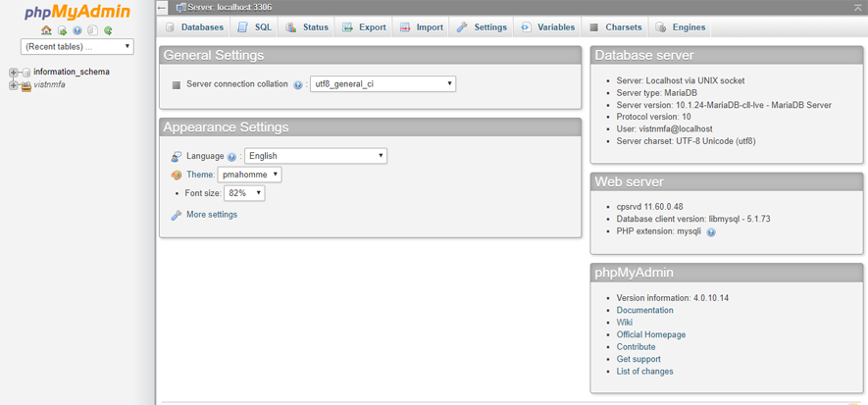
Task: Open the Font size dropdown showing 82%
Action: click(x=244, y=193)
